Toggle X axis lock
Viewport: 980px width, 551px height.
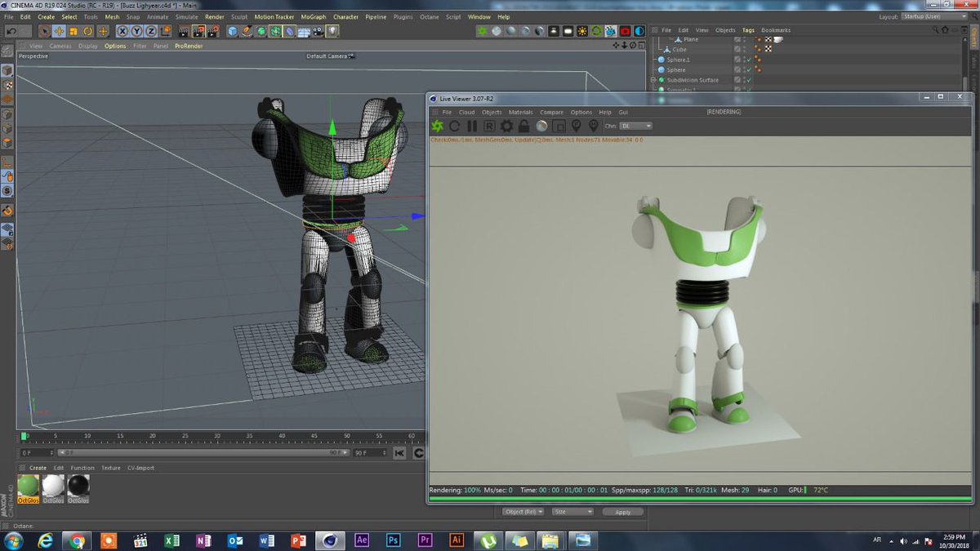122,31
